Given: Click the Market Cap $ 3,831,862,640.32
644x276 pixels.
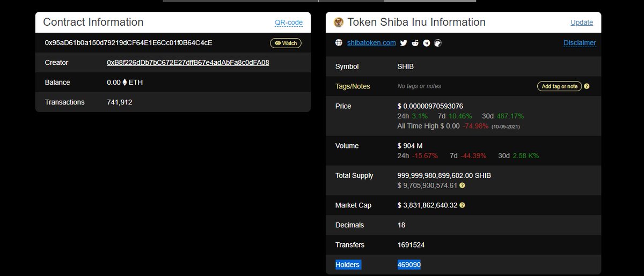Looking at the screenshot, I should (428, 205).
